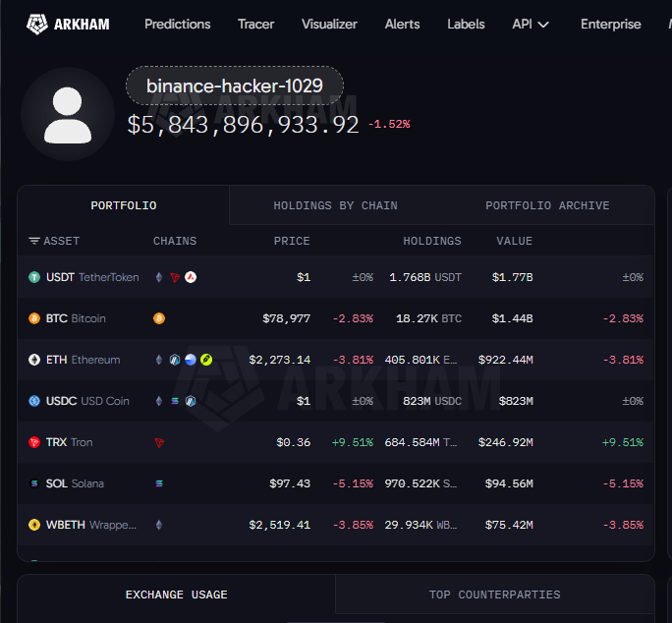Click the Tron chain icon in USDT row
Screen dimensions: 672x623
click(x=175, y=277)
